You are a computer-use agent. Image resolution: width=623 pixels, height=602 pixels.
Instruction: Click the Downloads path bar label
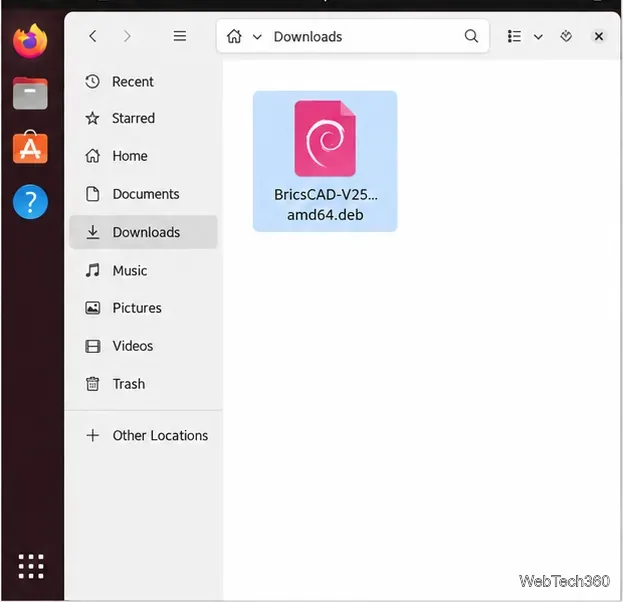(x=308, y=37)
